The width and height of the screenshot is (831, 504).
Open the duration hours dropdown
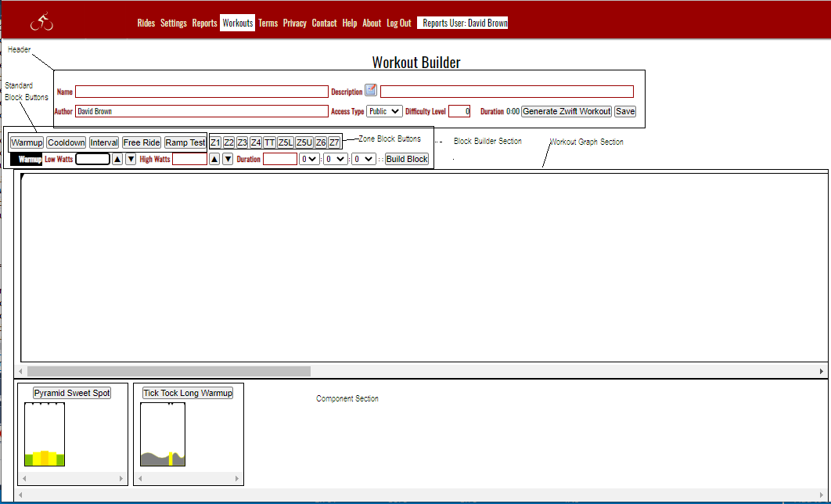click(309, 159)
